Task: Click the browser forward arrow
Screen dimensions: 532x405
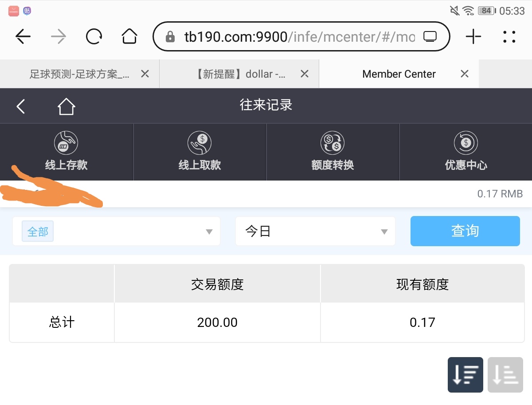Action: pos(59,37)
